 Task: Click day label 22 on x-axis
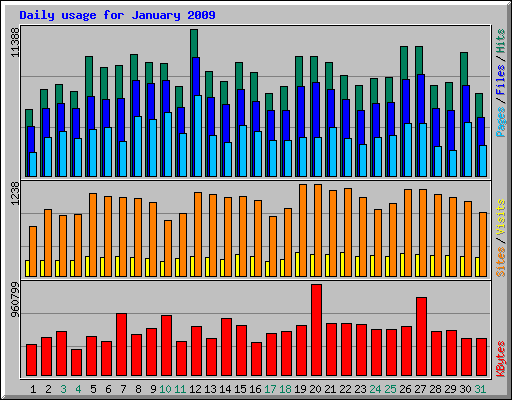click(345, 389)
